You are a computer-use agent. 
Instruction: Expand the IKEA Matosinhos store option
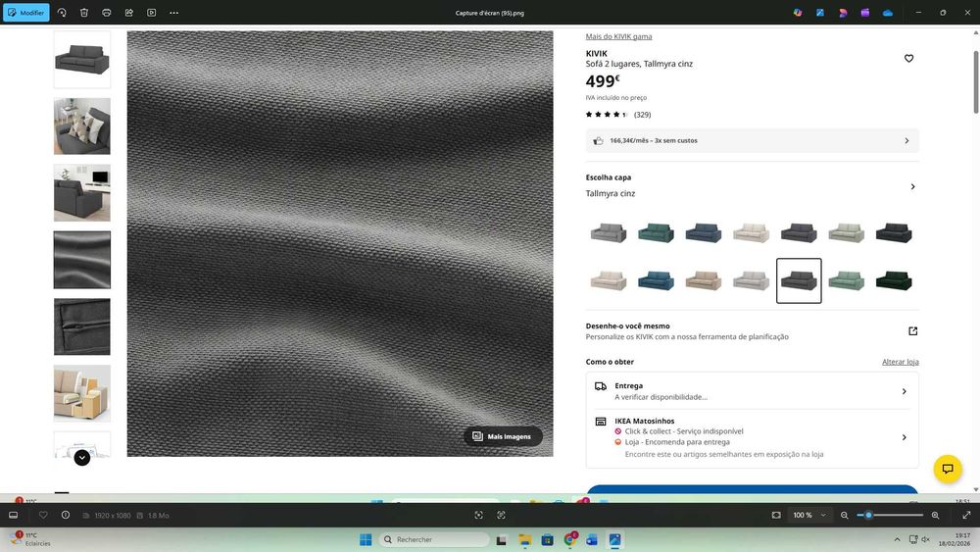click(752, 437)
